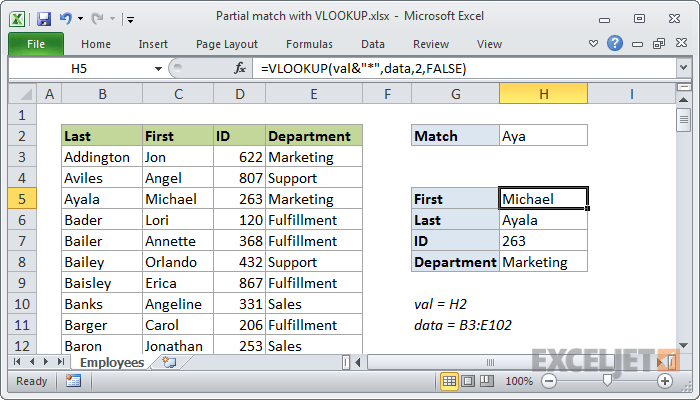Click the Insert Worksheet icon beside Employees tab

coord(168,362)
